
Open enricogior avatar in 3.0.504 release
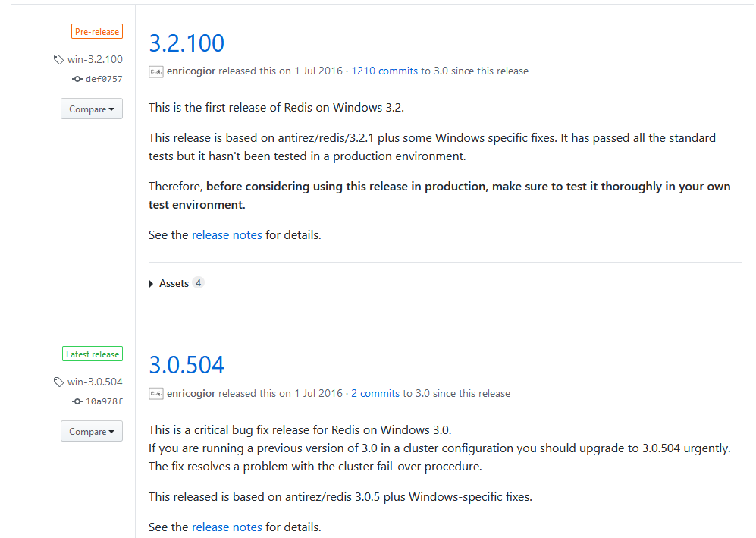coord(155,394)
